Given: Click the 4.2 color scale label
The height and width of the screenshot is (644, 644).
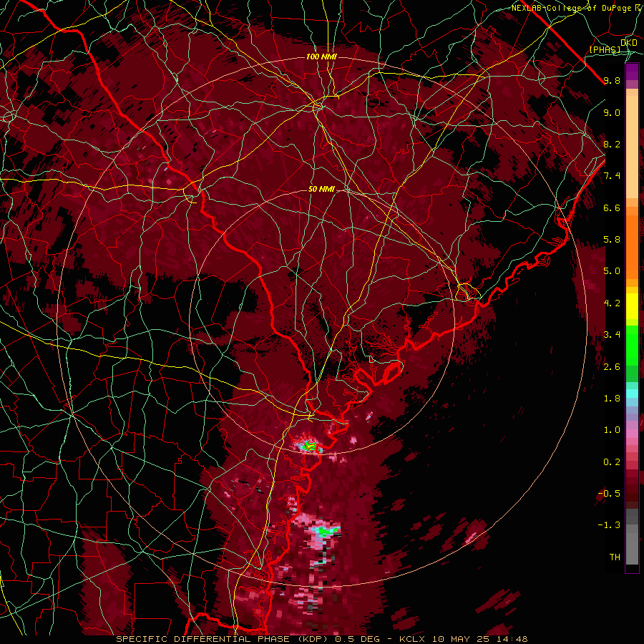Looking at the screenshot, I should pos(612,303).
